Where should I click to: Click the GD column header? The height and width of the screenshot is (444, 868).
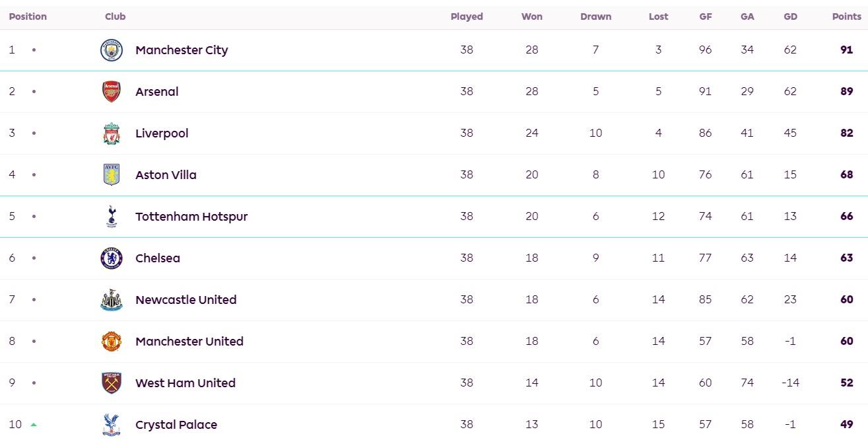tap(790, 17)
